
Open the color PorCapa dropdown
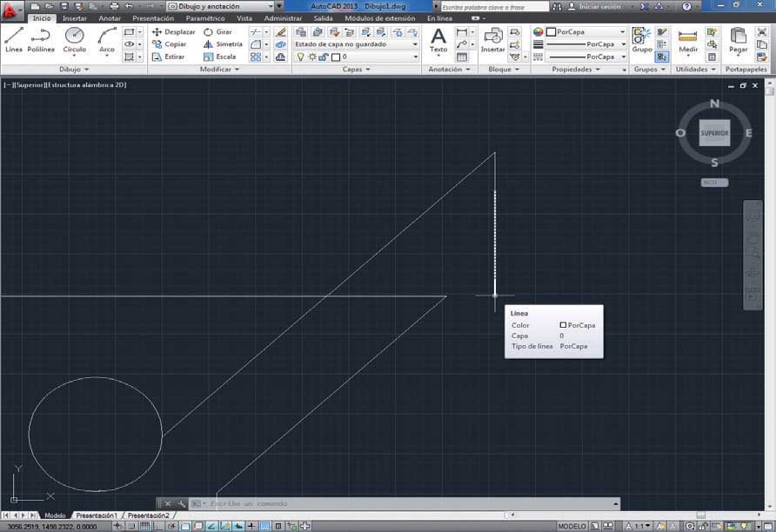pos(586,31)
